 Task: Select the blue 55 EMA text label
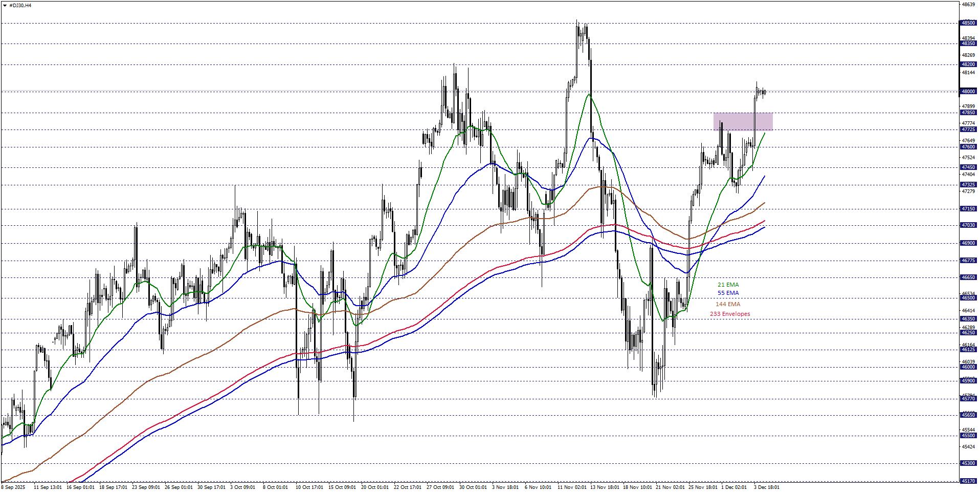(728, 293)
